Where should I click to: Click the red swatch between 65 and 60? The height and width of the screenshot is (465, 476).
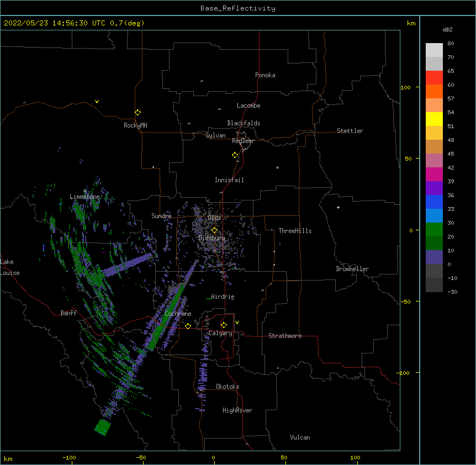tap(434, 77)
